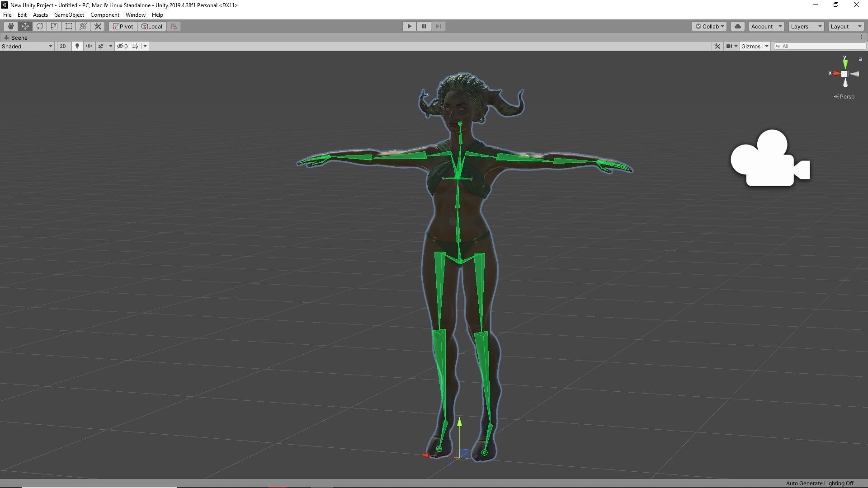Open the Account dropdown
Image resolution: width=868 pixels, height=488 pixels.
point(766,26)
